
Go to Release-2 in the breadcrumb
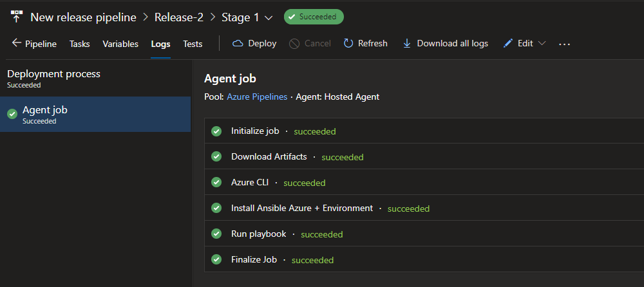178,17
